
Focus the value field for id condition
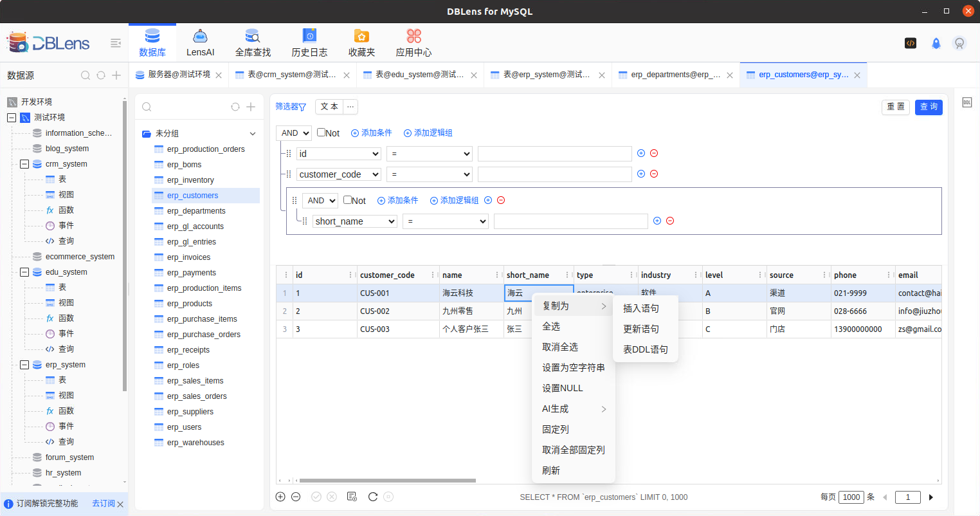[x=555, y=154]
